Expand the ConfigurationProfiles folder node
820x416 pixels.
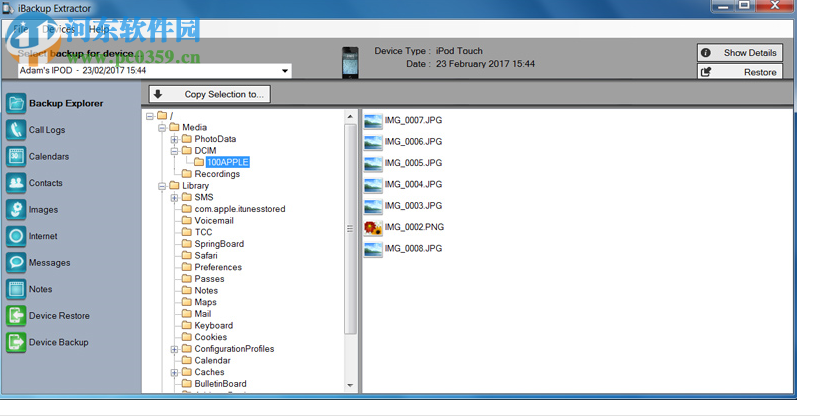click(174, 349)
